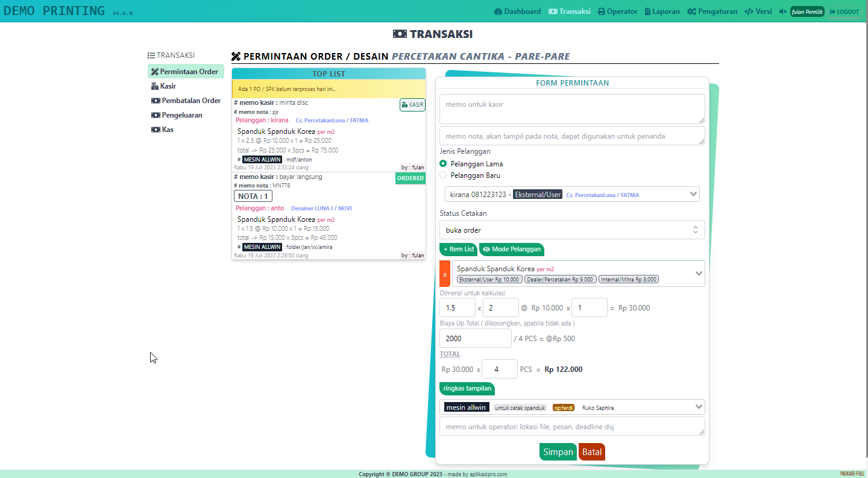This screenshot has width=868, height=478.
Task: Open the Versi code icon link
Action: click(758, 11)
